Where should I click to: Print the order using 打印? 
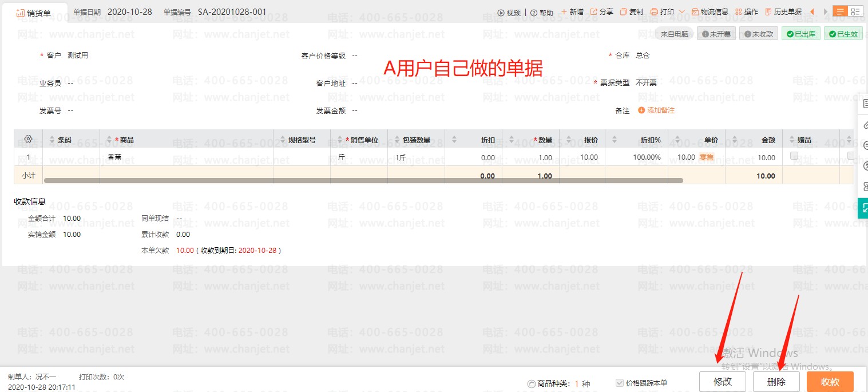click(663, 12)
